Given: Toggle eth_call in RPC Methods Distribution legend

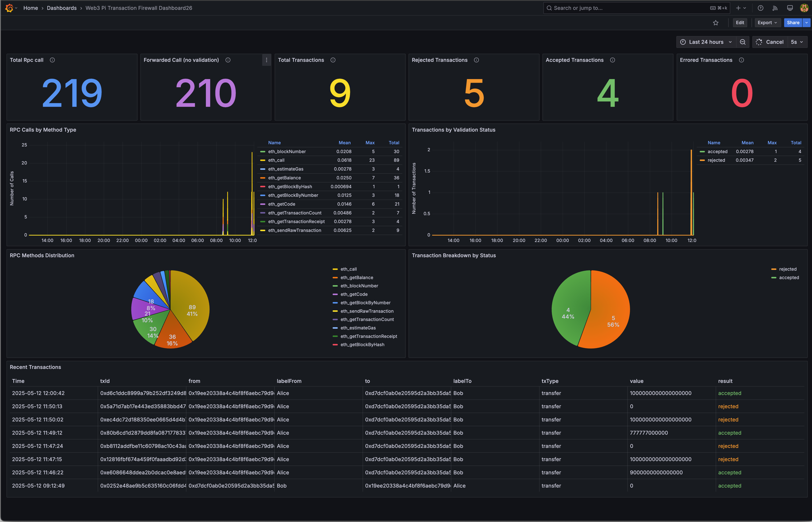Looking at the screenshot, I should (x=348, y=269).
